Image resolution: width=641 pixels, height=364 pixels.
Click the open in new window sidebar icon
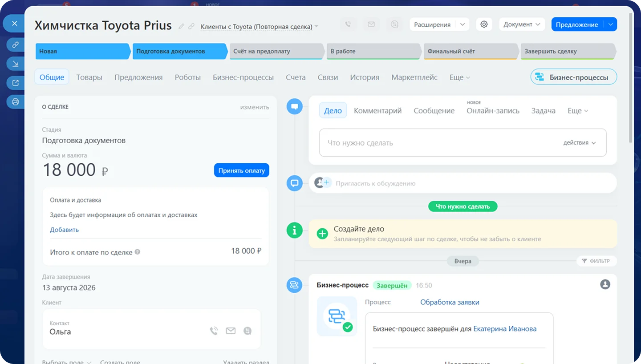[16, 83]
